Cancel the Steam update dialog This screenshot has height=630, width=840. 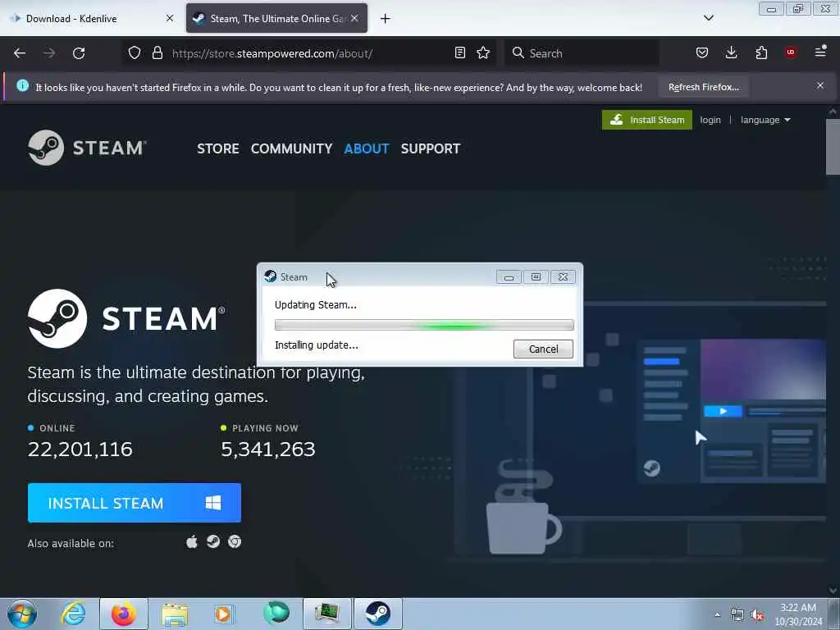tap(543, 349)
